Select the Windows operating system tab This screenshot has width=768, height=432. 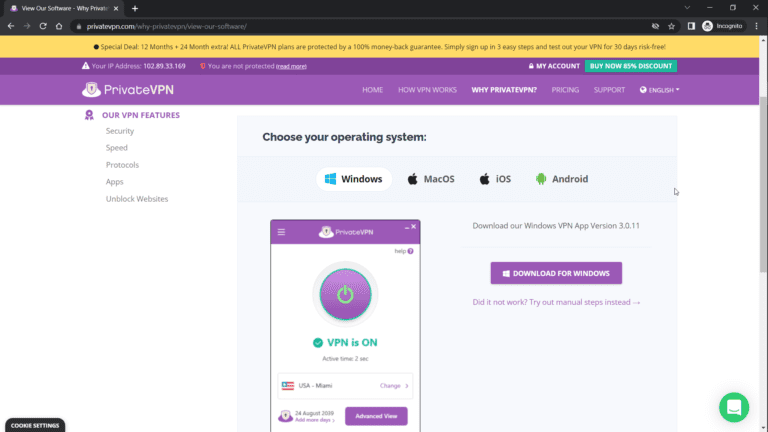354,179
